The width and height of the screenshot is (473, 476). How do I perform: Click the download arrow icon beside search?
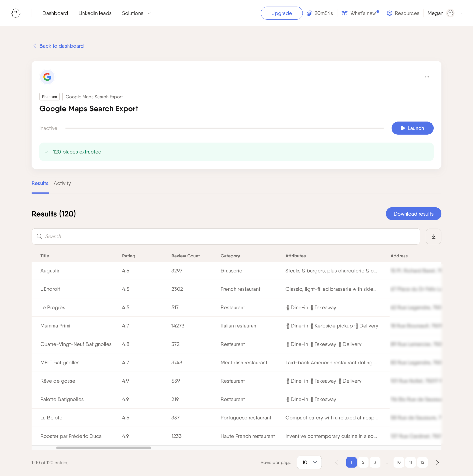[433, 236]
